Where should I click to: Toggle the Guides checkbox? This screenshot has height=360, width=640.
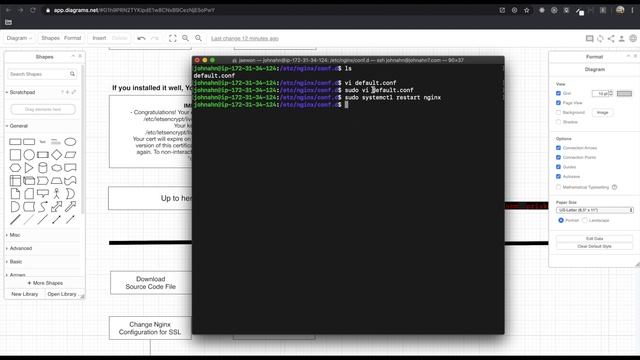click(x=558, y=167)
